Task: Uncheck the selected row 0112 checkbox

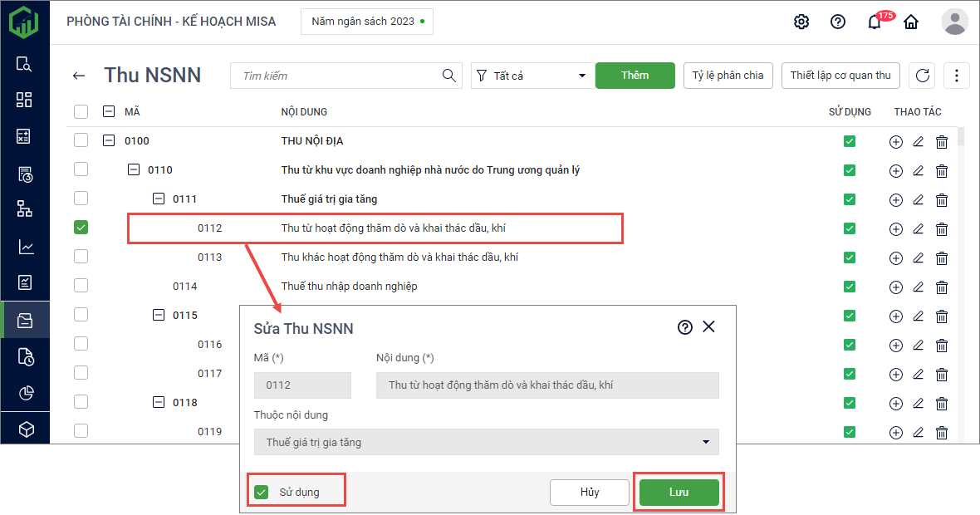Action: (x=81, y=227)
